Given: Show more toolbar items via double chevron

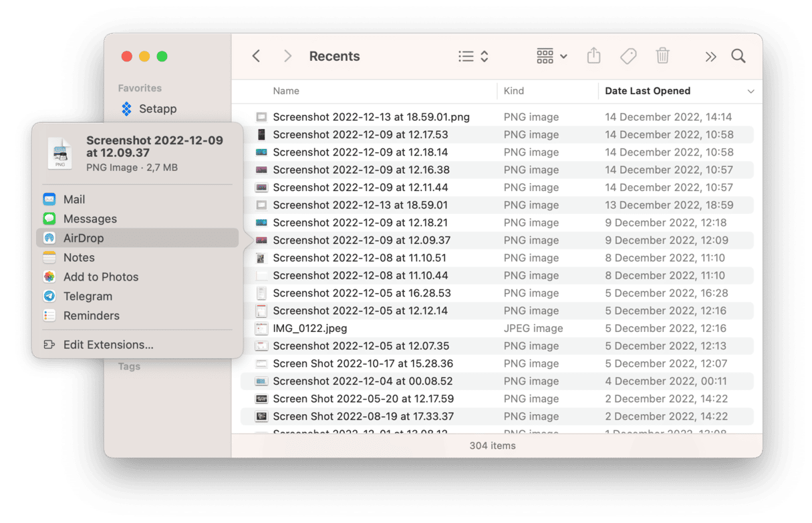Looking at the screenshot, I should click(710, 57).
